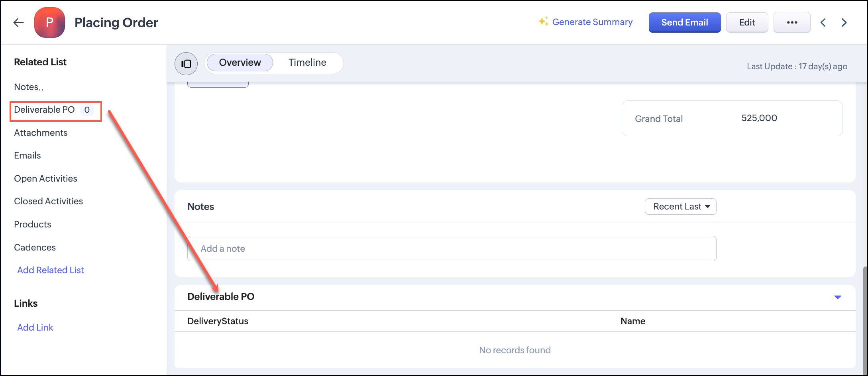
Task: Click into the Add a note field
Action: click(x=452, y=249)
